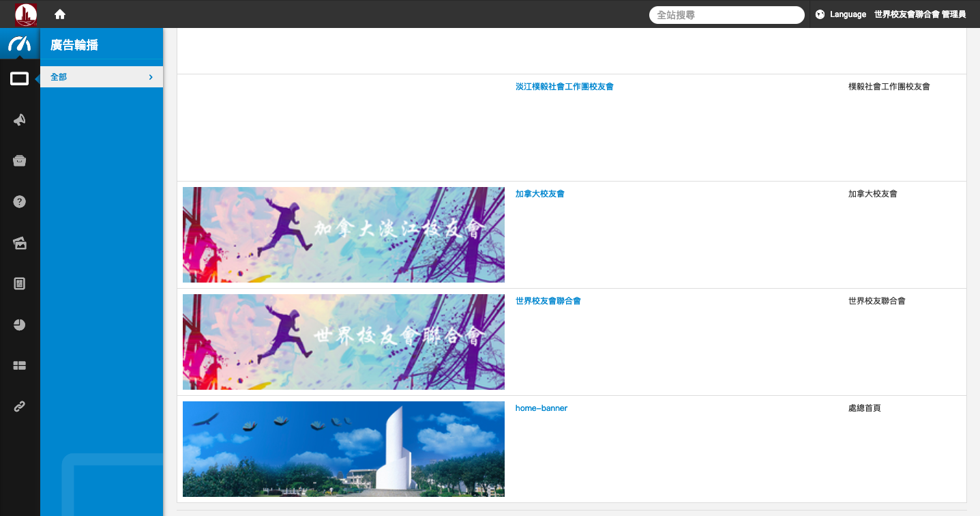Click the 世界校友聯合會 category cell

tap(877, 301)
